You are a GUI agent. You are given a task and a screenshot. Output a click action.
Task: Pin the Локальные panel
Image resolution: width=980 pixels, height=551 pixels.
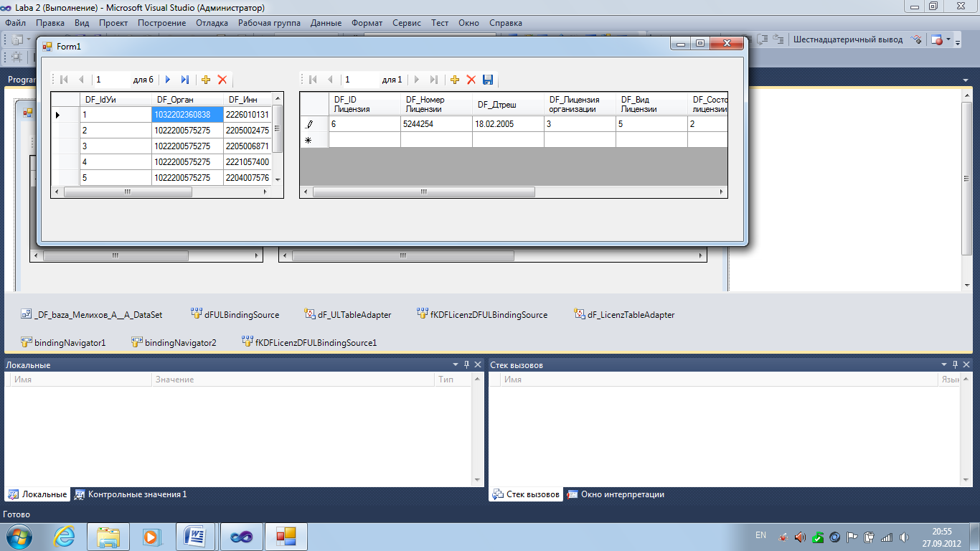point(466,364)
